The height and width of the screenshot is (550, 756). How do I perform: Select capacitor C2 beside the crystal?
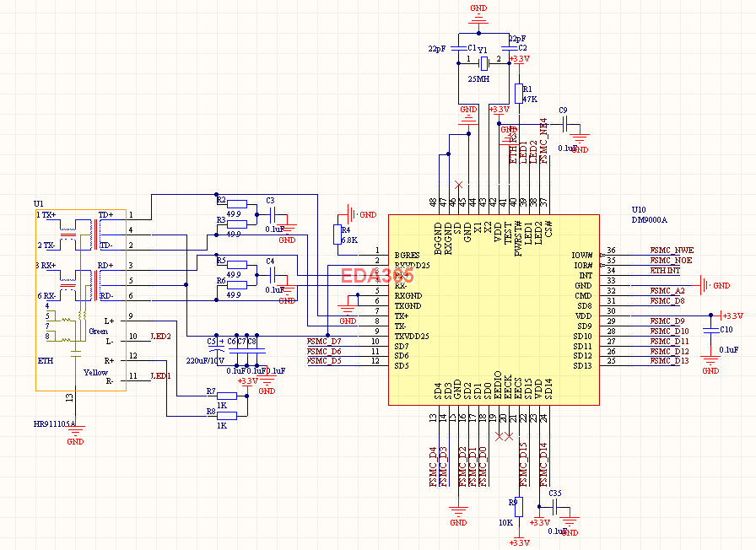point(509,48)
